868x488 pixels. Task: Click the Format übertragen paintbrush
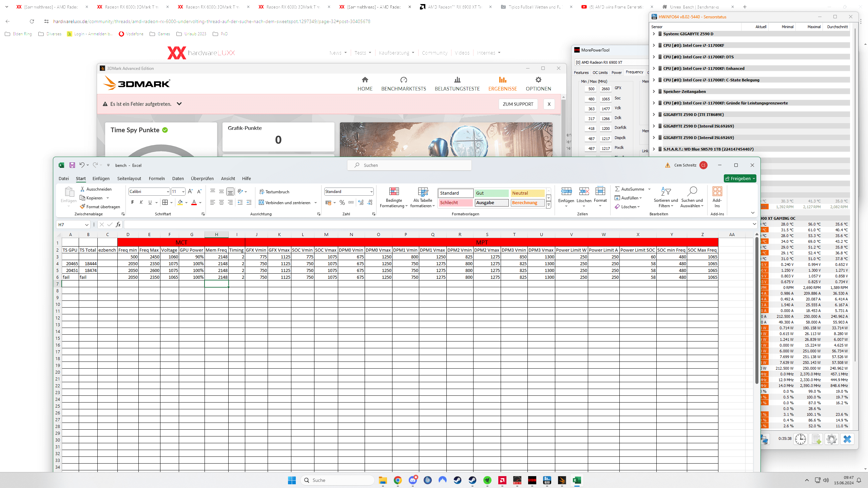point(82,207)
